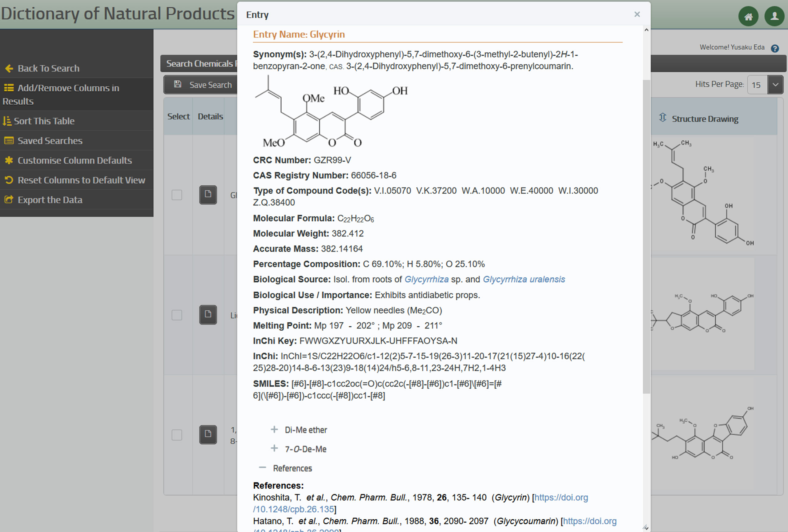Click the CAS Registry Number 66056-18-6
This screenshot has height=532, width=788.
coord(373,175)
